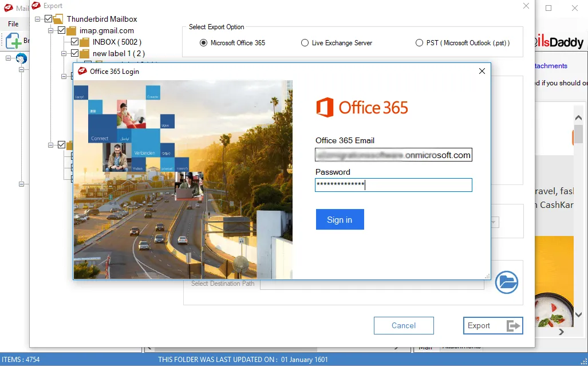
Task: Collapse the root node in main window tree
Action: coord(8,58)
